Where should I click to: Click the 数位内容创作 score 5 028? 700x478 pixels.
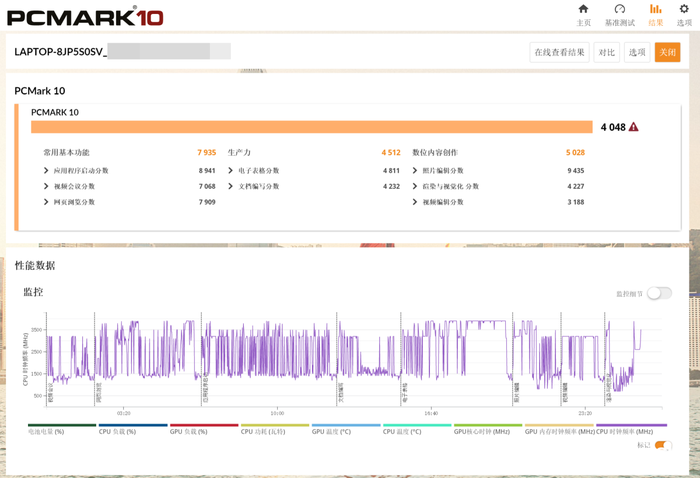pyautogui.click(x=575, y=153)
